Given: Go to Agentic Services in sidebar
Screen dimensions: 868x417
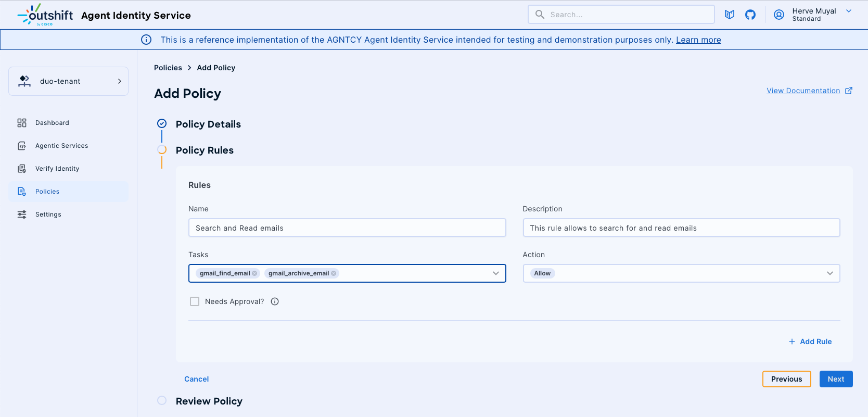Looking at the screenshot, I should [x=61, y=146].
